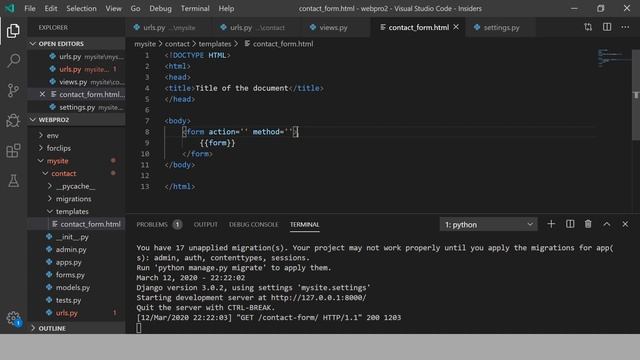Close the contact_form.html editor tab
This screenshot has width=640, height=360.
(456, 27)
